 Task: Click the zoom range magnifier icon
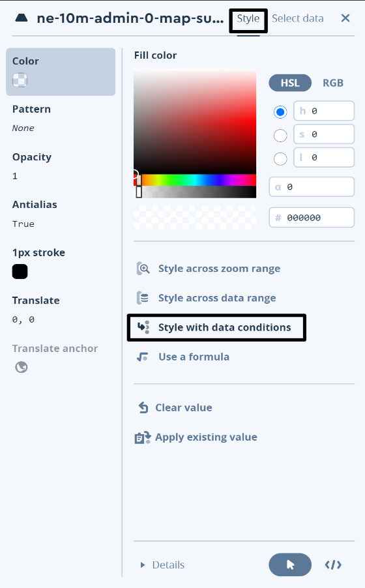pyautogui.click(x=143, y=269)
